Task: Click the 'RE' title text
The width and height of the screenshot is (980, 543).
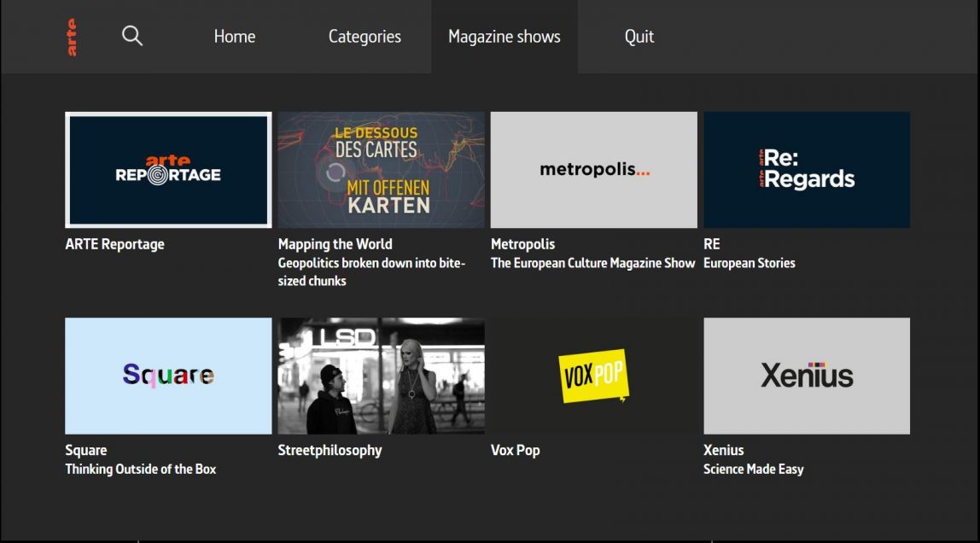Action: click(712, 244)
